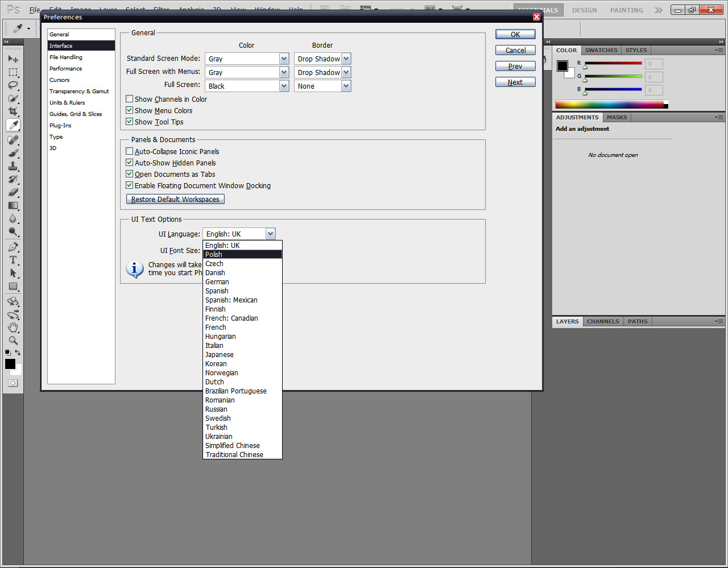Image resolution: width=728 pixels, height=568 pixels.
Task: Click the red R slider in Color panel
Action: point(613,63)
